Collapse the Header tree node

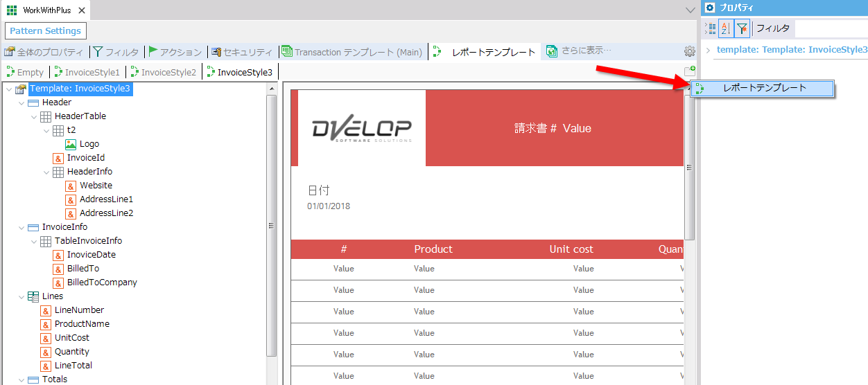click(x=21, y=102)
